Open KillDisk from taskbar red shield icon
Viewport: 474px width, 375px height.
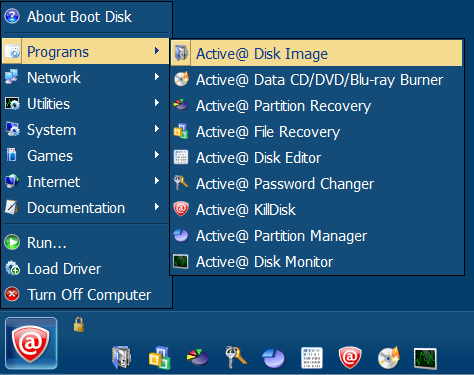click(x=350, y=357)
